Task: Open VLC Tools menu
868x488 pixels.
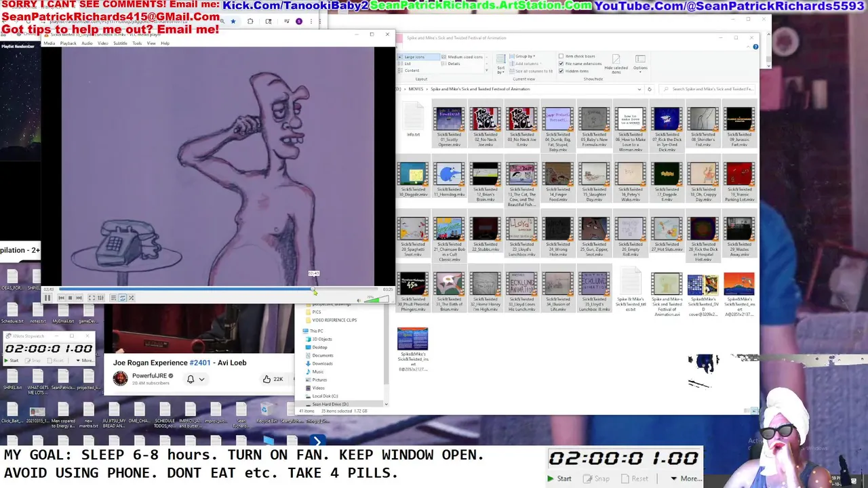Action: point(137,43)
